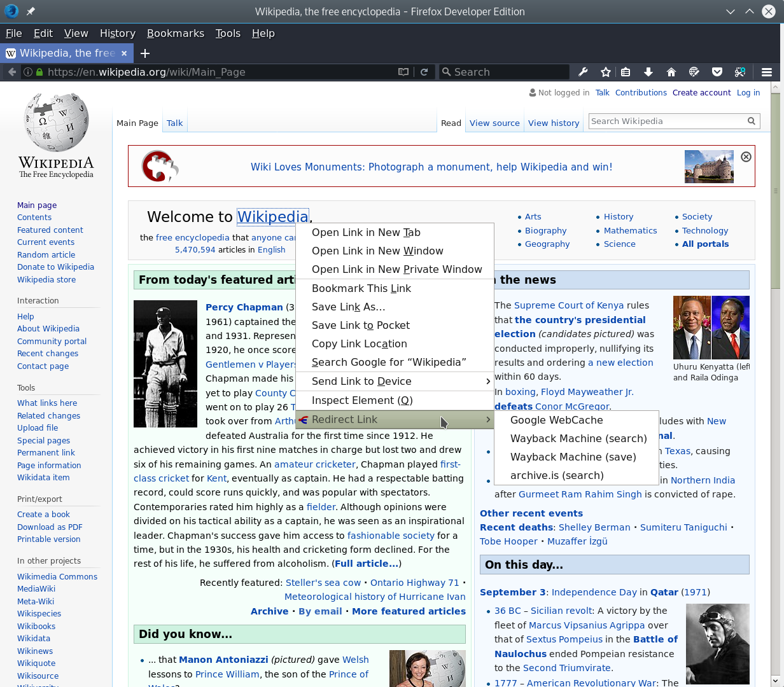Choose Inspect Element (Q)

[395, 400]
